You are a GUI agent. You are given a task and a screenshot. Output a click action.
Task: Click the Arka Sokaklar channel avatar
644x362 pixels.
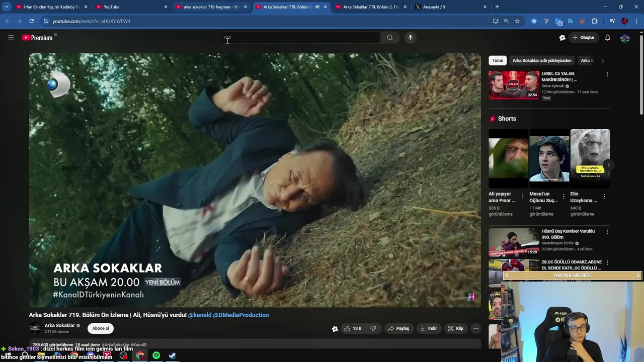pyautogui.click(x=35, y=328)
